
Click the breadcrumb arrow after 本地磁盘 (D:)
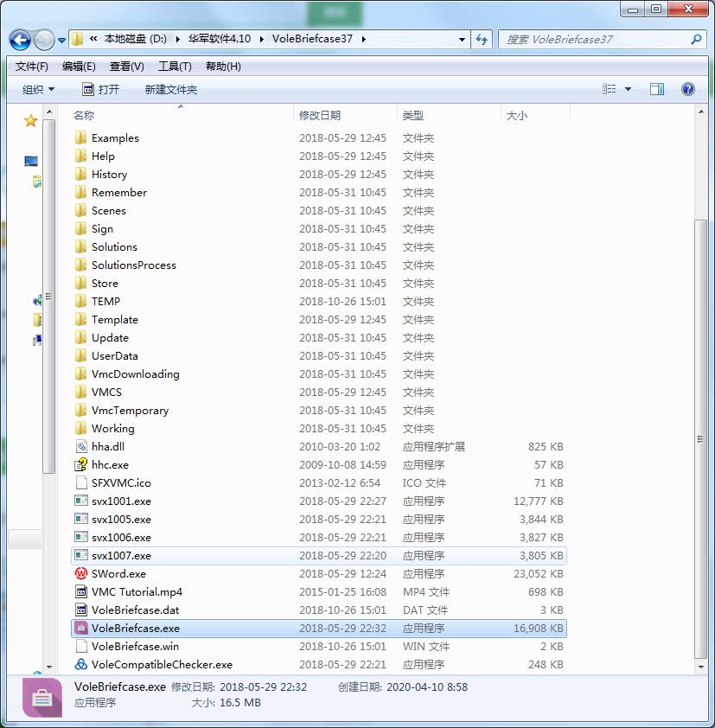point(178,40)
